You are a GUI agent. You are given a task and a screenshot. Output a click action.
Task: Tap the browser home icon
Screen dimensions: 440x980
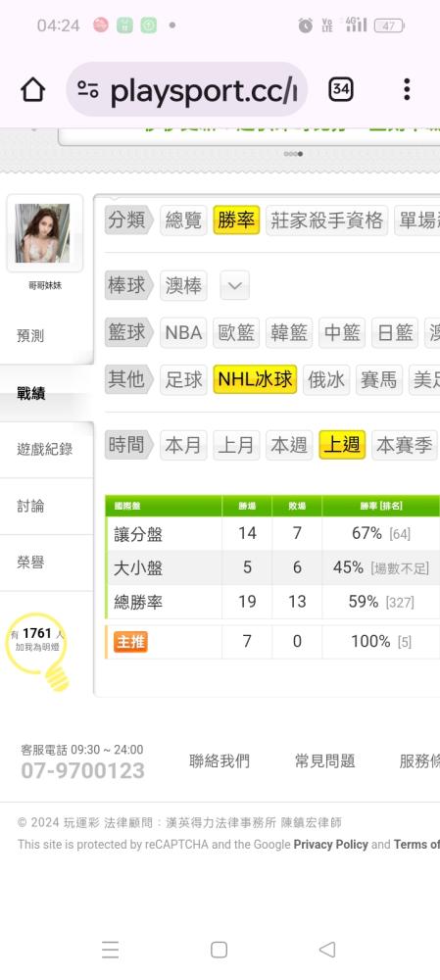pos(33,90)
